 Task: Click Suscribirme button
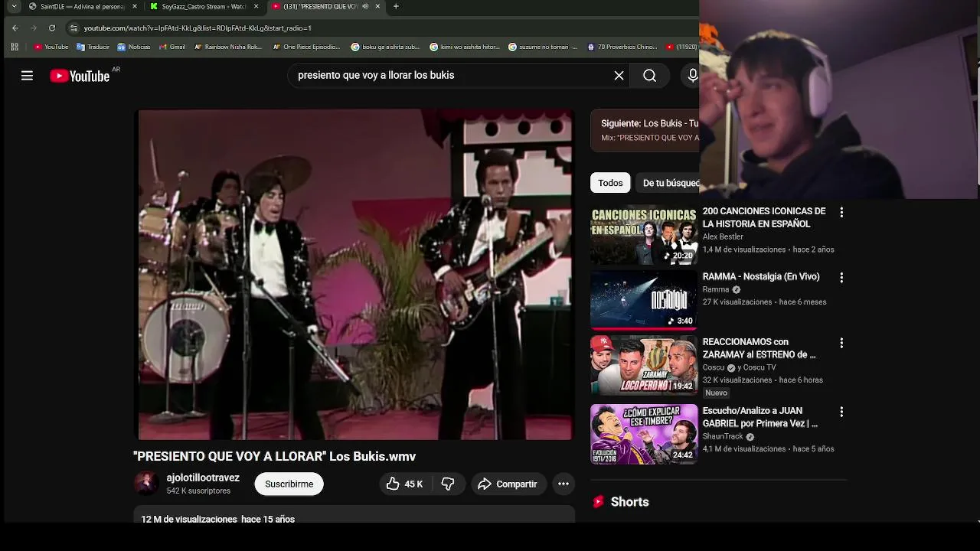point(289,484)
